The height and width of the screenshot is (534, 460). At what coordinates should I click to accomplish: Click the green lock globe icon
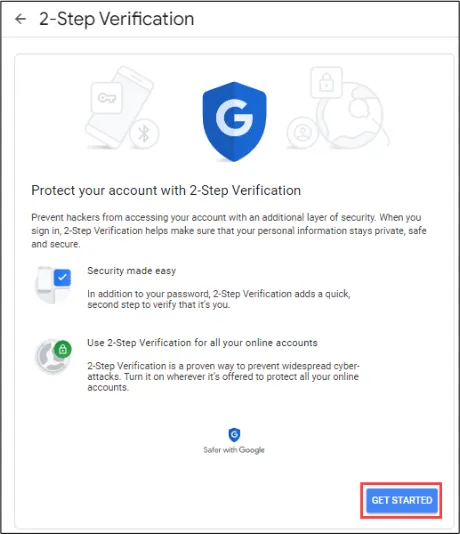53,356
